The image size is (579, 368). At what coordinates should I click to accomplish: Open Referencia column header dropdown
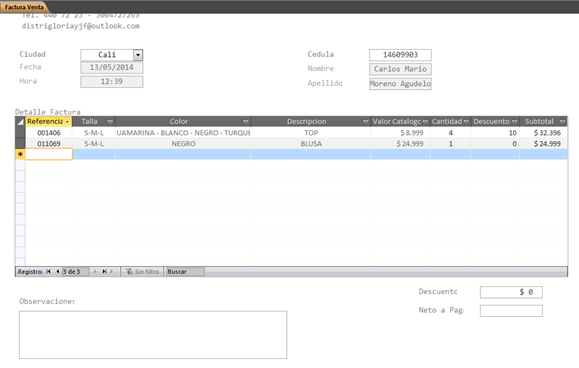point(67,122)
